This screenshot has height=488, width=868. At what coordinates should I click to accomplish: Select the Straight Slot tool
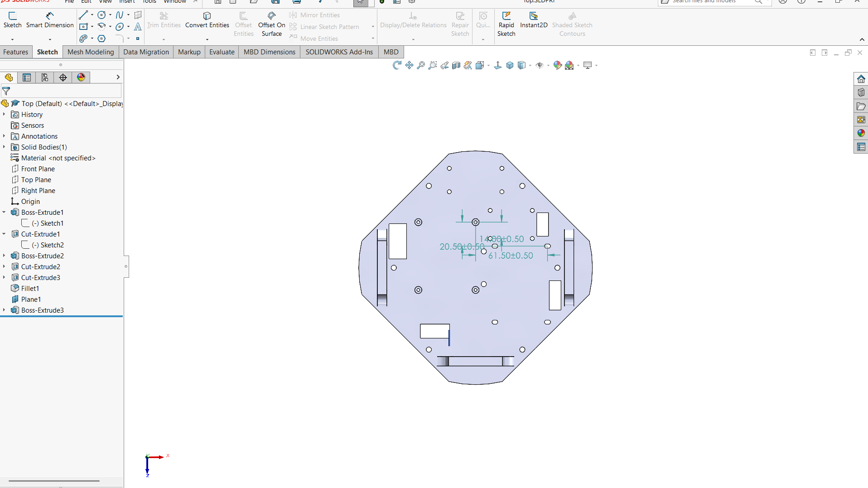point(83,39)
